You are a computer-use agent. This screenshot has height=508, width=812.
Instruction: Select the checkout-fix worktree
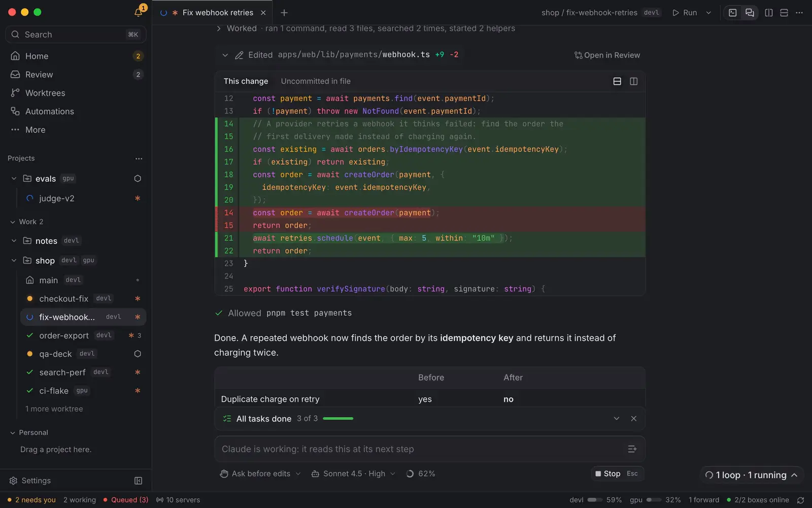click(83, 299)
